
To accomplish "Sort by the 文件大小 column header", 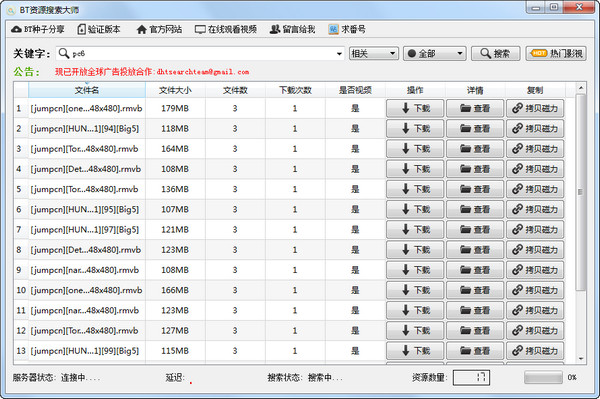I will 175,90.
